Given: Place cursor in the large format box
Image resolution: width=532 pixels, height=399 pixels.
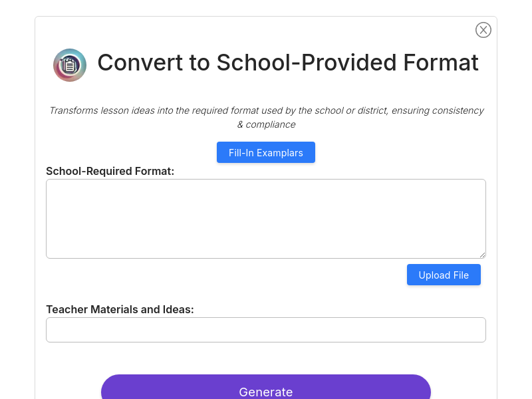Looking at the screenshot, I should (265, 219).
